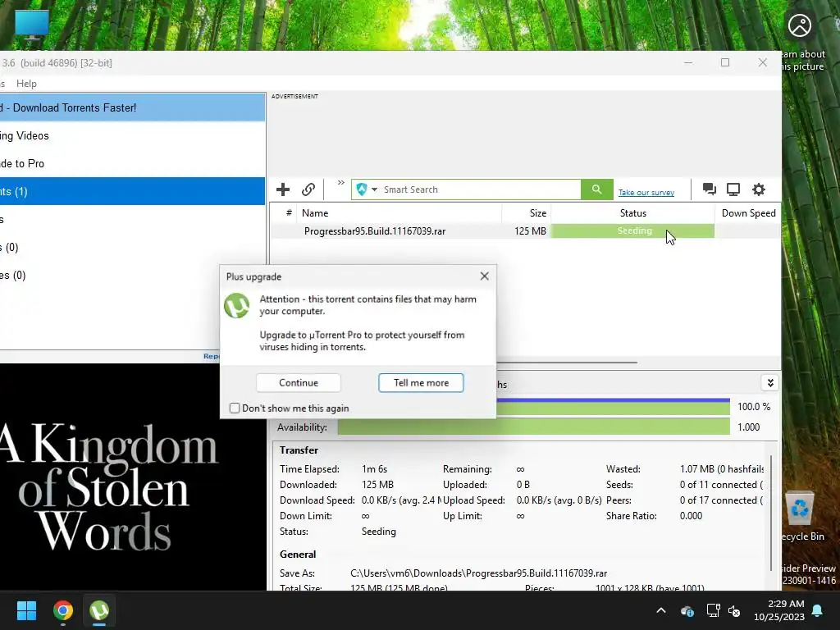
Task: Click the detail pane vertical scrollbar
Action: 772,514
